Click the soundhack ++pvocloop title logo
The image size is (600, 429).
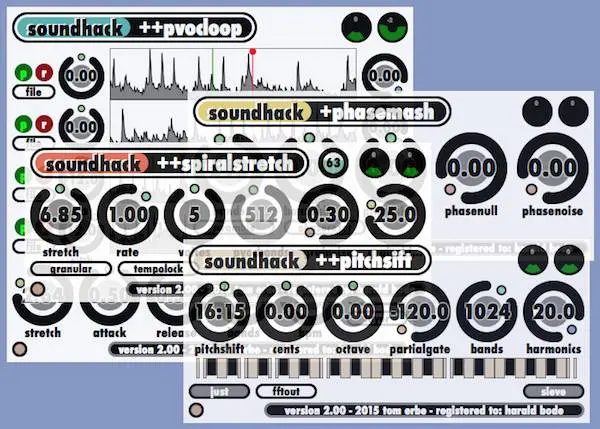click(134, 28)
